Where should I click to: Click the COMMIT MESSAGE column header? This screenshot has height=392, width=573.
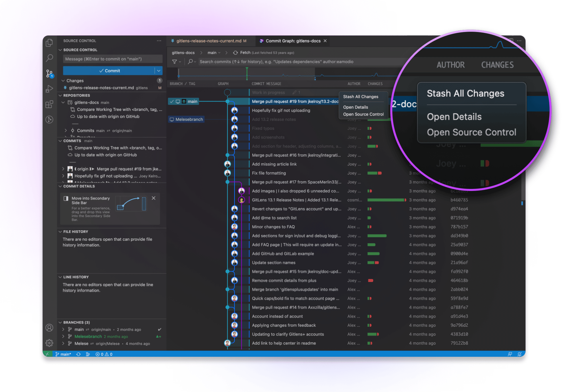tap(266, 84)
